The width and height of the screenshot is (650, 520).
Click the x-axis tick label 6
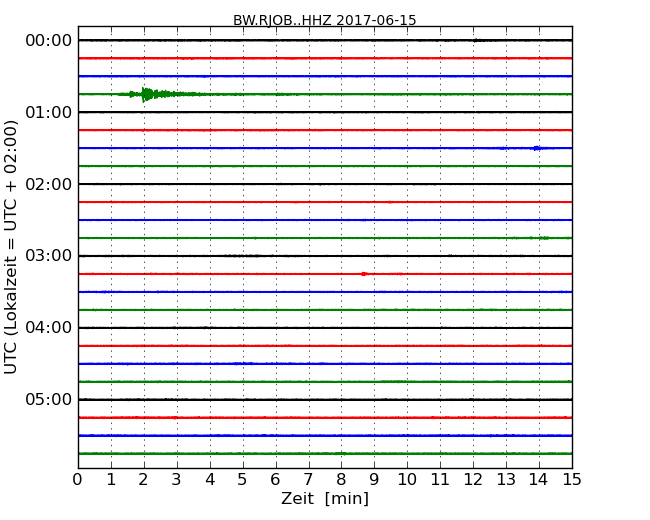[275, 480]
